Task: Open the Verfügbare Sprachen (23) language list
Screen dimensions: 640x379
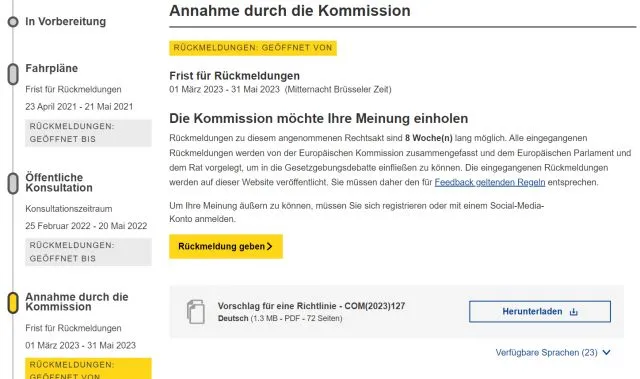Action: click(x=547, y=352)
